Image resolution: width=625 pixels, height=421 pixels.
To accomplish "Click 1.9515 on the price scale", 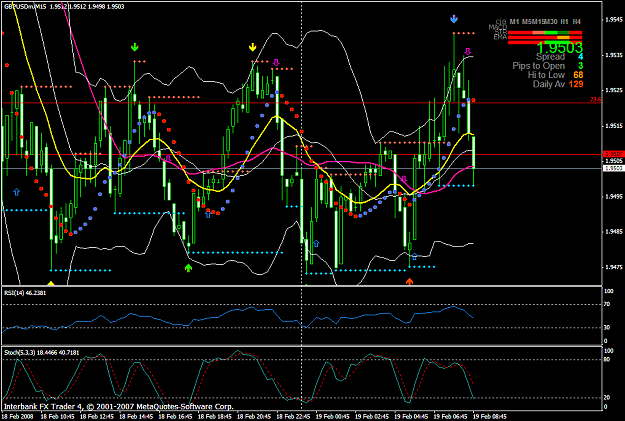I will coord(614,126).
